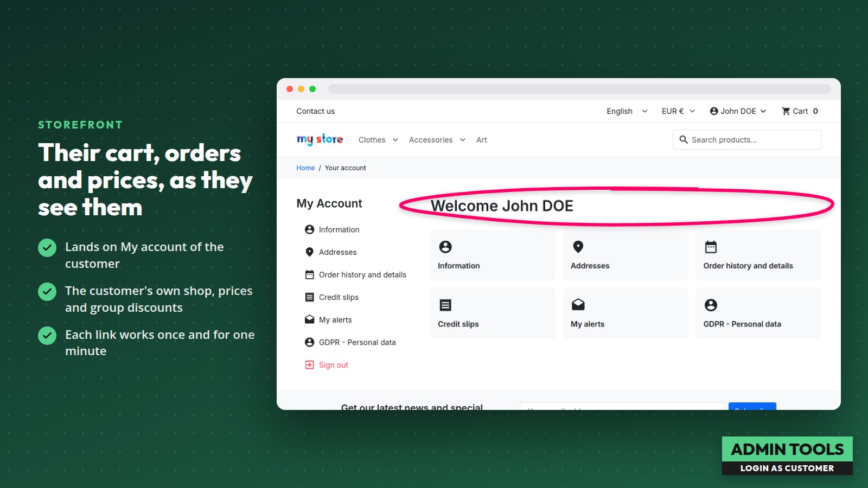The height and width of the screenshot is (488, 868).
Task: Click the Information card's person icon
Action: (445, 247)
